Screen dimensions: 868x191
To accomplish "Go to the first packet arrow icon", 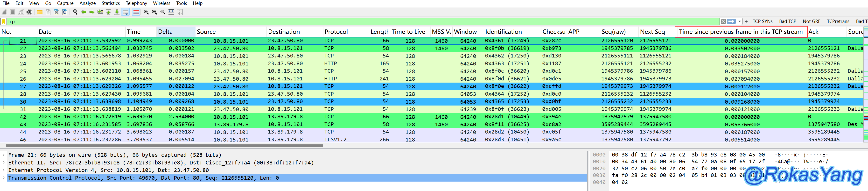I will pyautogui.click(x=109, y=12).
